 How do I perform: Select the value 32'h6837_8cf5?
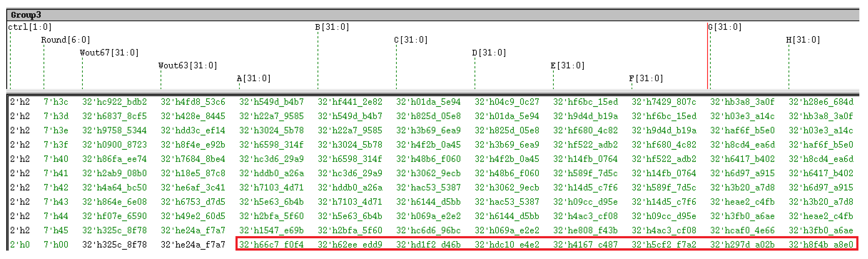[115, 116]
